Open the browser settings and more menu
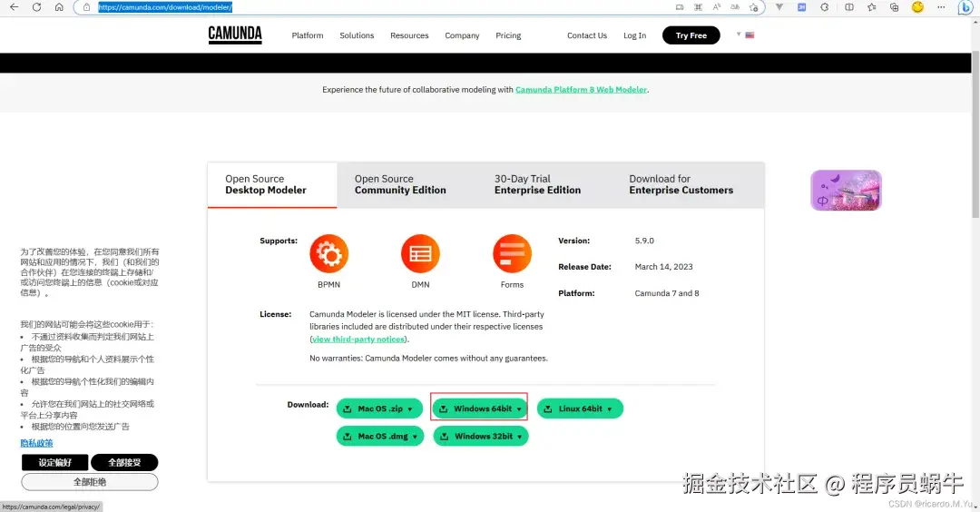980x512 pixels. pos(941,7)
